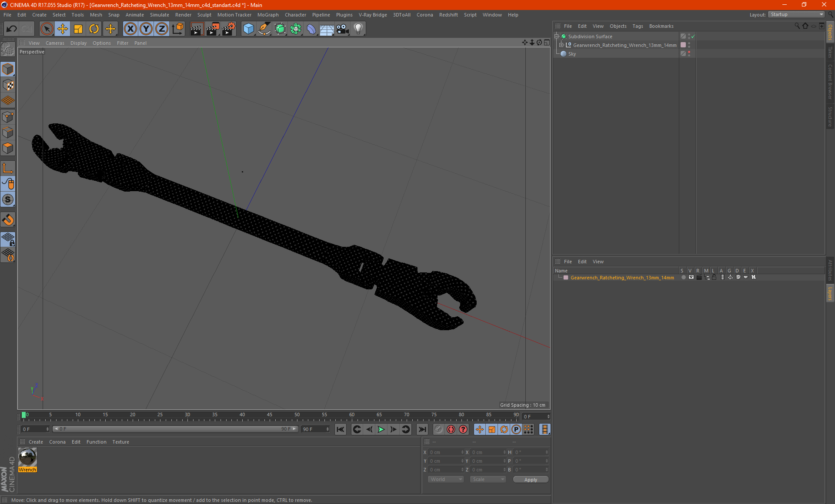Image resolution: width=835 pixels, height=504 pixels.
Task: Open the World coordinate dropdown
Action: (x=446, y=479)
